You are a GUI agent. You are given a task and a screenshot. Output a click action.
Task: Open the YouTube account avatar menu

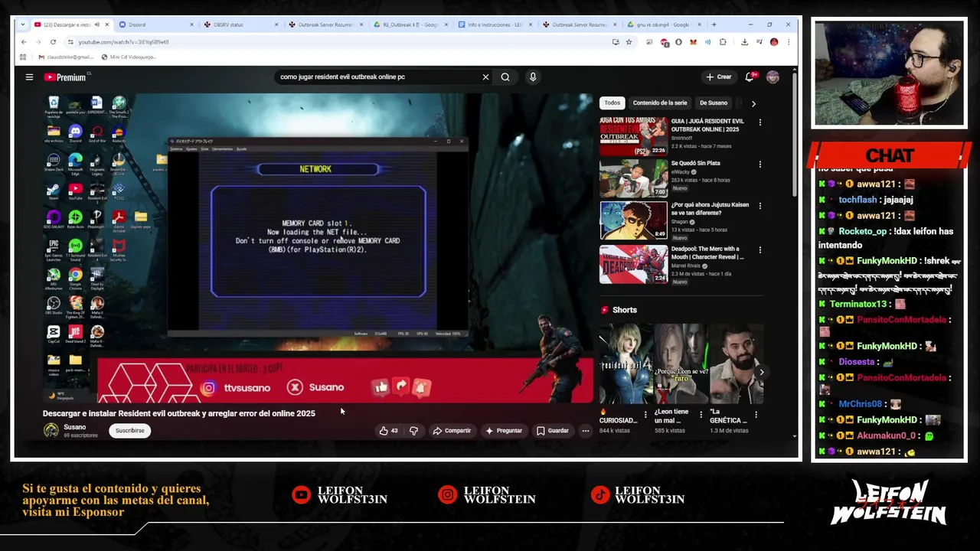773,77
